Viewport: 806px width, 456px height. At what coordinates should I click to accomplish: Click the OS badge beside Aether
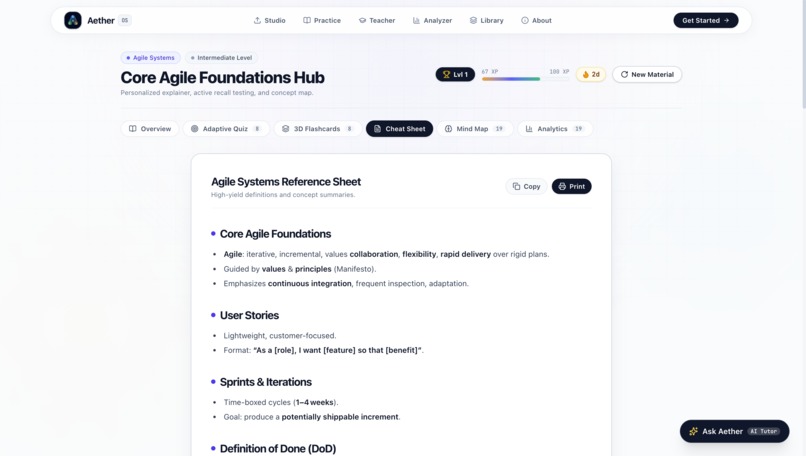tap(124, 21)
